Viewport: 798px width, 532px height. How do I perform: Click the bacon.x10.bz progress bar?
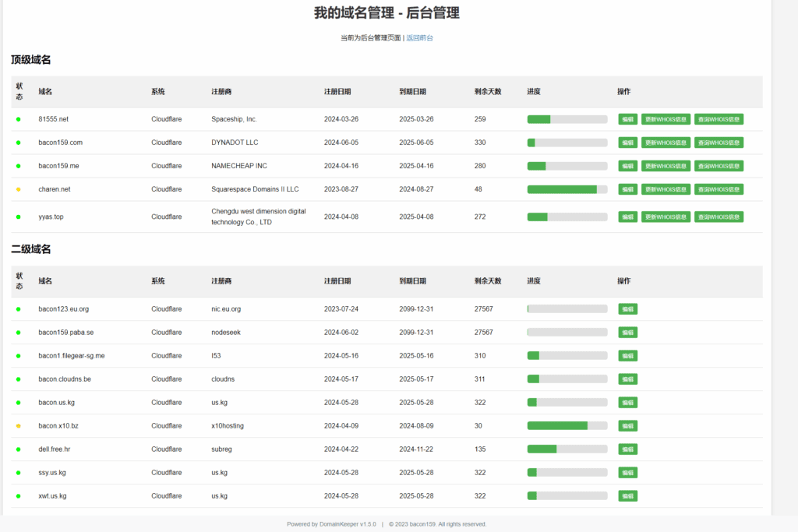(x=567, y=426)
